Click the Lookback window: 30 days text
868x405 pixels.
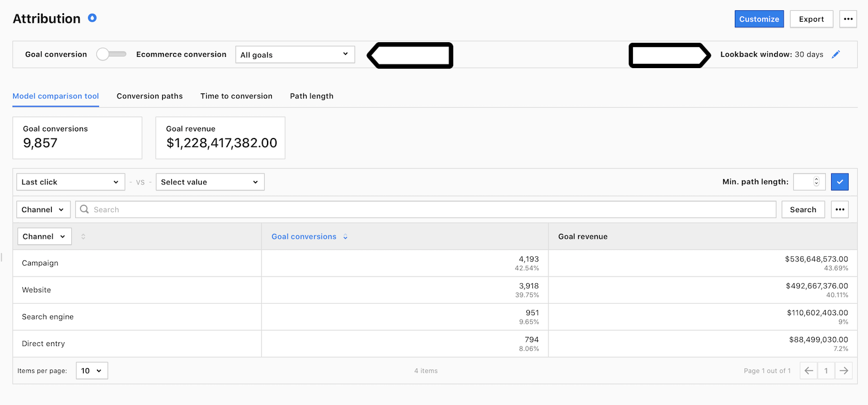[772, 54]
